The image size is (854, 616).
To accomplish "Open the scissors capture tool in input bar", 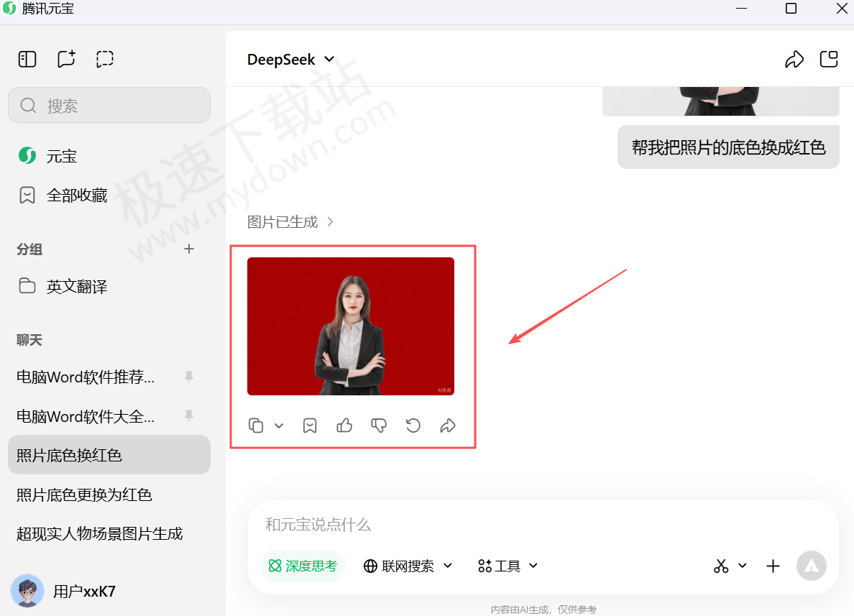I will tap(721, 566).
